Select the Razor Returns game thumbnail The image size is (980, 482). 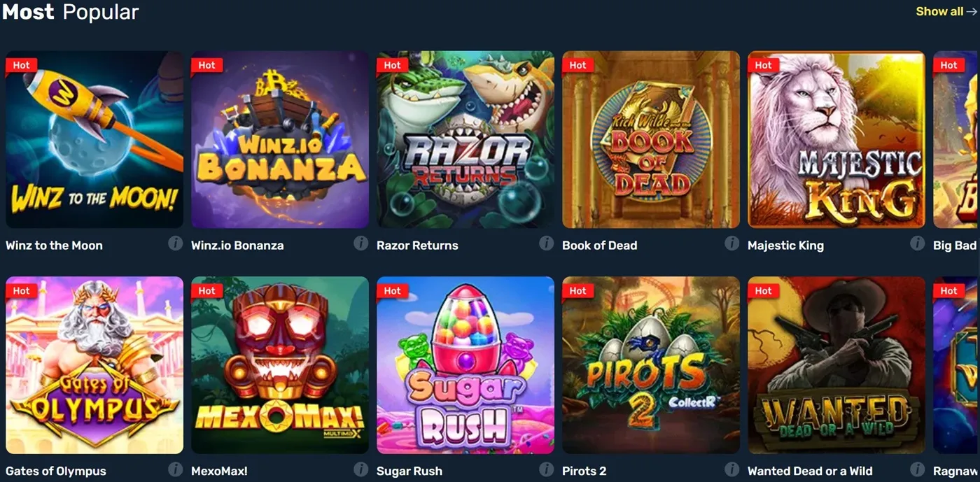(465, 139)
